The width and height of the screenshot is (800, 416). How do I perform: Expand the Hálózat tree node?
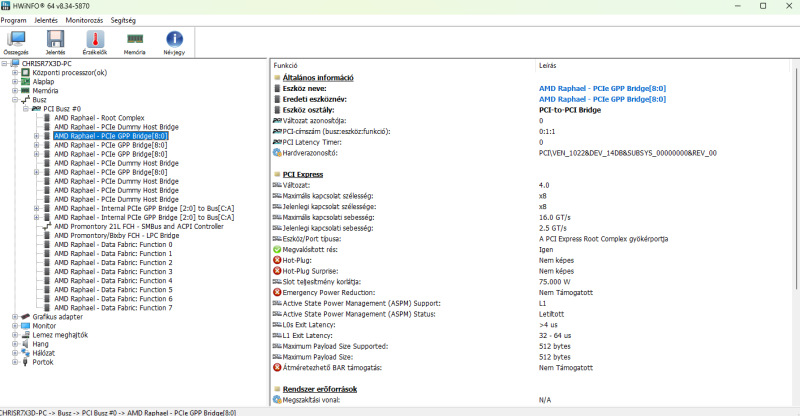tap(15, 353)
